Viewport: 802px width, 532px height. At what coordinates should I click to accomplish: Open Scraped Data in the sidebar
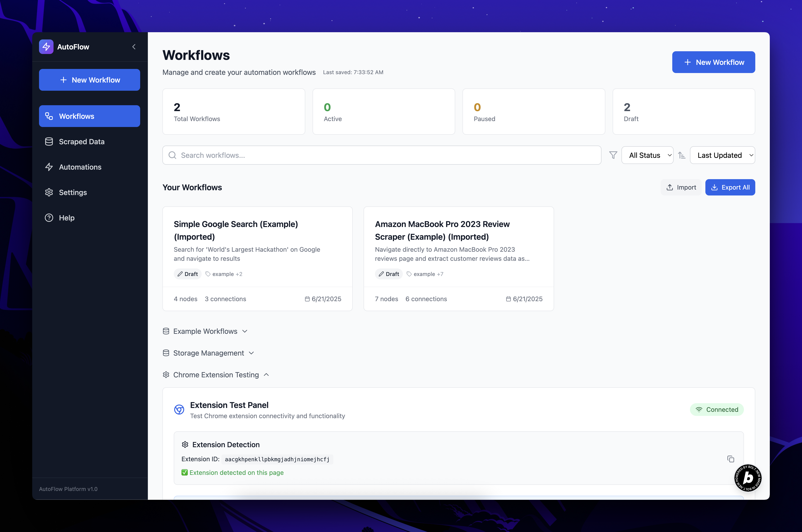click(x=81, y=142)
